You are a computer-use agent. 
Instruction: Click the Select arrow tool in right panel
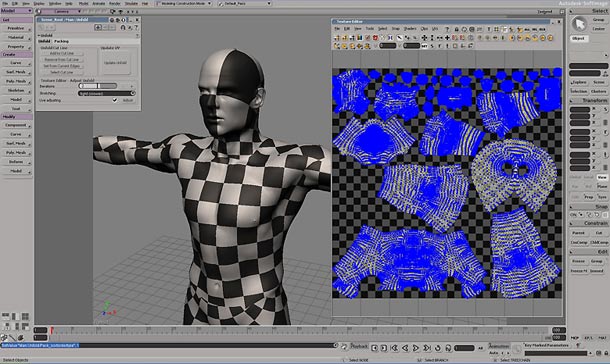click(x=579, y=24)
